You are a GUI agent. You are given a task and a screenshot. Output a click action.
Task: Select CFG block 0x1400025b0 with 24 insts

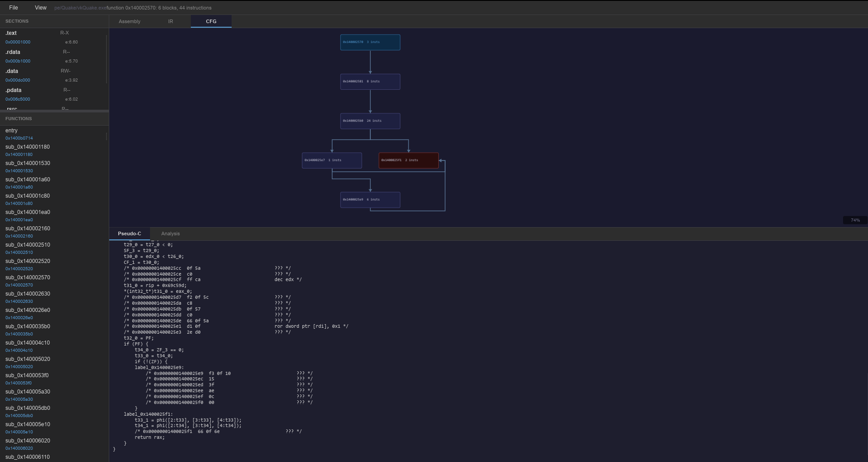coord(370,121)
